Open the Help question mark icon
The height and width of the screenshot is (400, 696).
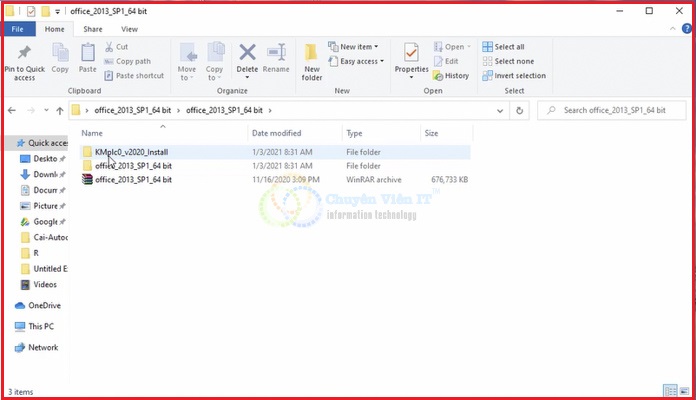(x=687, y=29)
